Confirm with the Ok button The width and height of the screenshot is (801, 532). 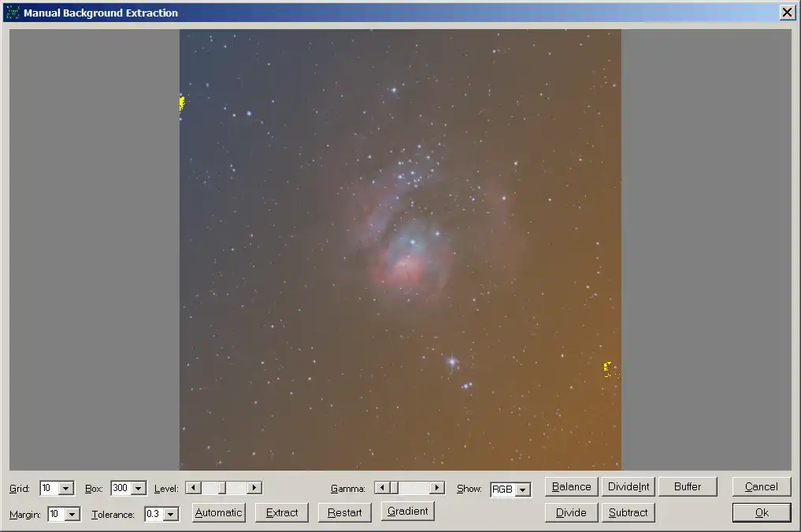[762, 512]
